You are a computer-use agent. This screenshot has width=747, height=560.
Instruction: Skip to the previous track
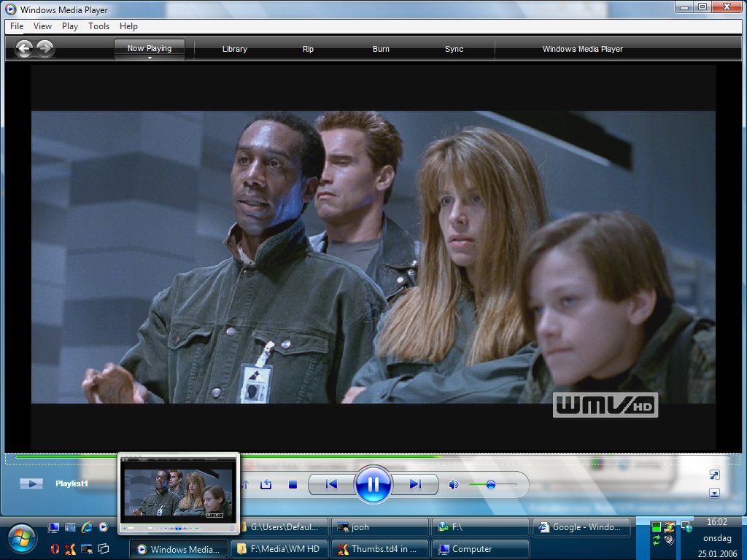tap(331, 484)
